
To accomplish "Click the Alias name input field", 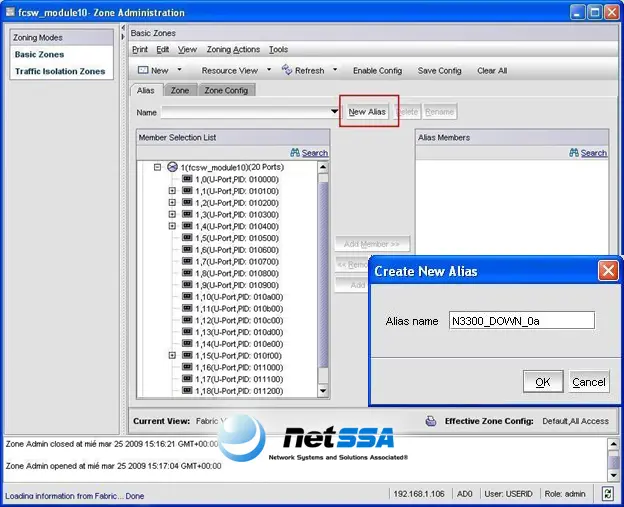I will click(x=522, y=320).
